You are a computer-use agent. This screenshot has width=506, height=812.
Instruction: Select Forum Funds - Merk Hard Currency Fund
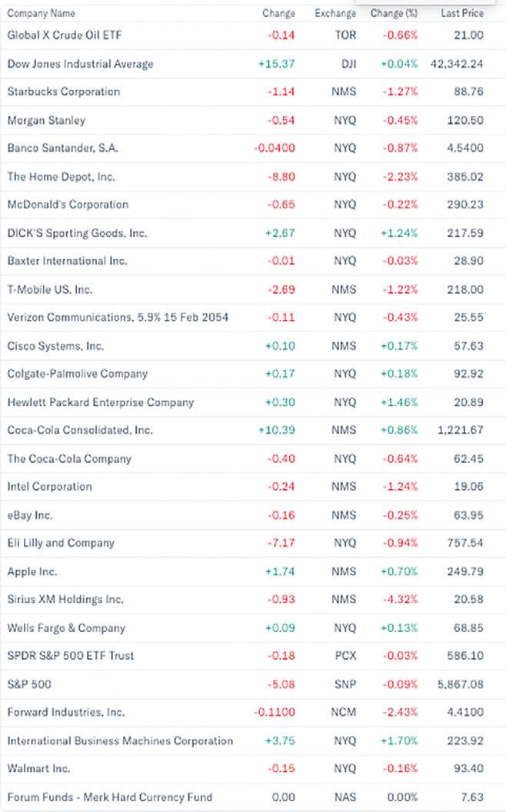[x=110, y=797]
